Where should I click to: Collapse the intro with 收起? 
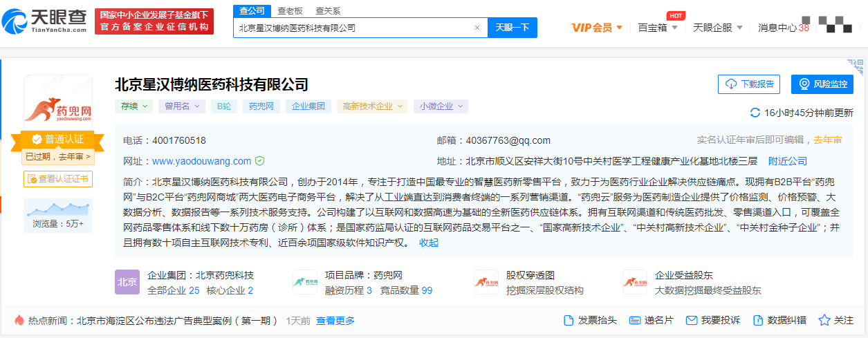pyautogui.click(x=429, y=243)
